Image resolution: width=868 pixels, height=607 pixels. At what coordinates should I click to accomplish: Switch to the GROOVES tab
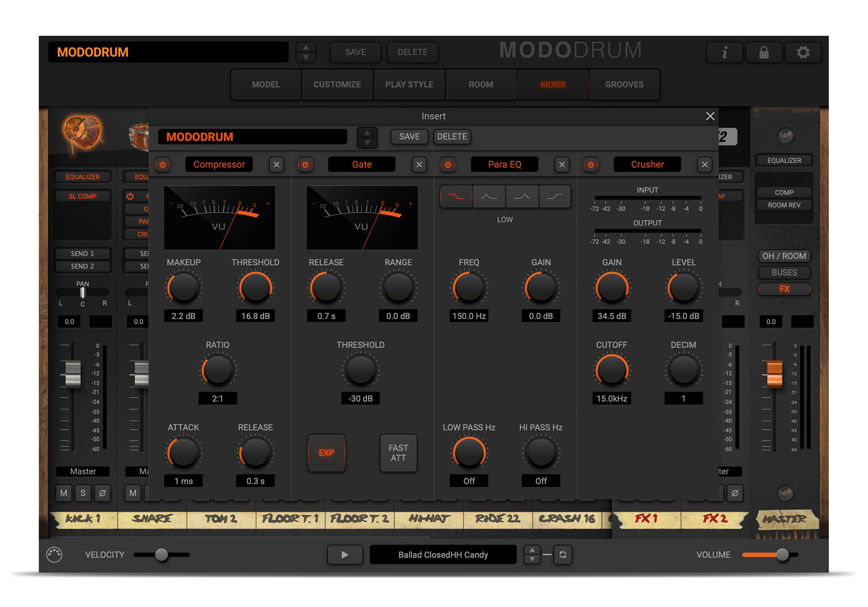(x=624, y=84)
